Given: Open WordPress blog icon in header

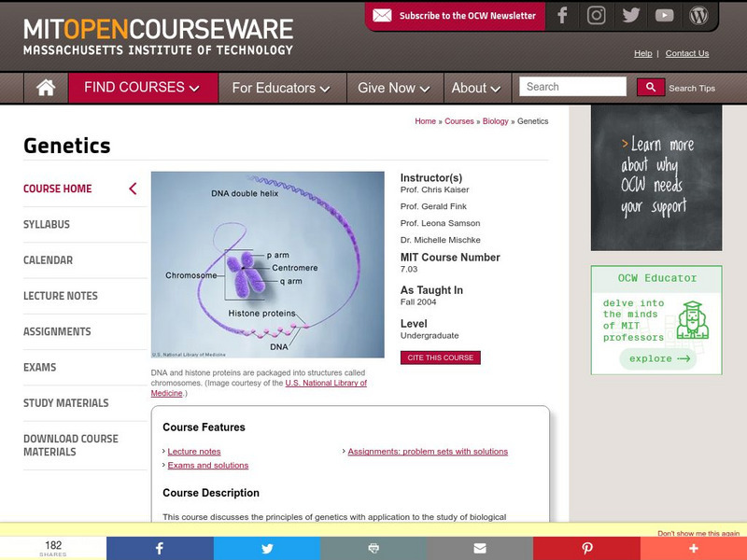Looking at the screenshot, I should (698, 16).
